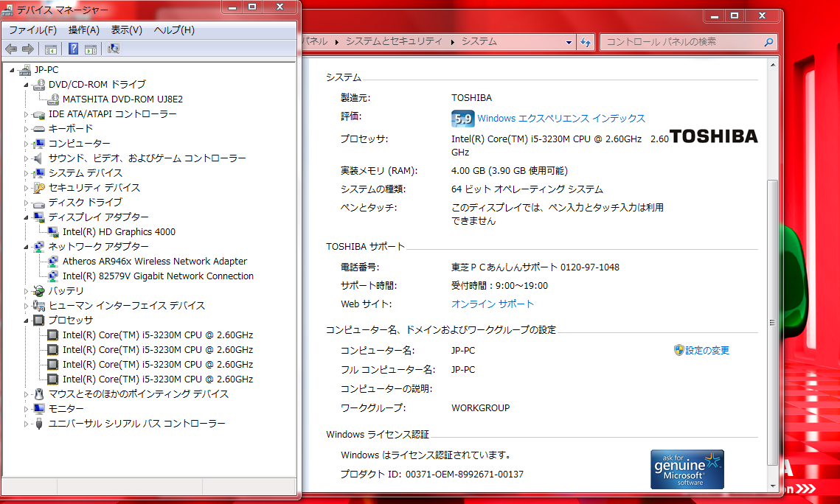Select the マウスとそのほかのポインティング デバイス icon

point(38,394)
